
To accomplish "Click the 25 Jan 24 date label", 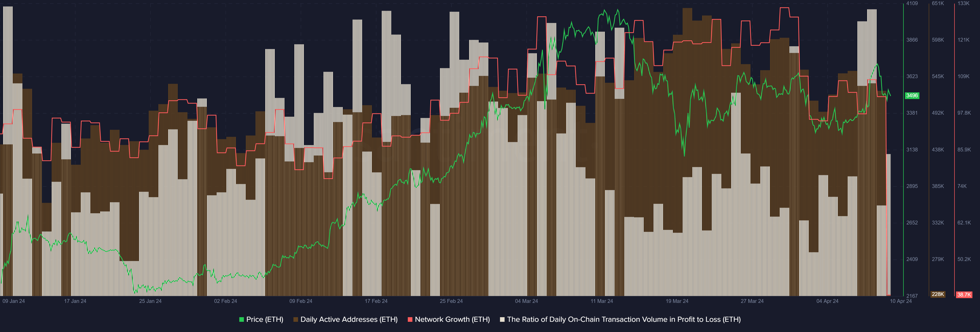I will point(150,301).
